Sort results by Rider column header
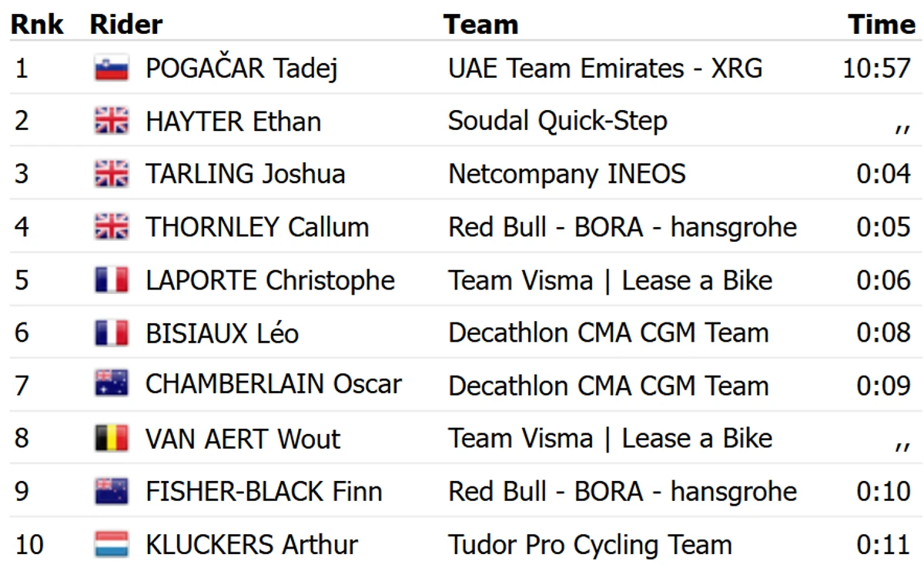Image resolution: width=924 pixels, height=568 pixels. click(x=126, y=25)
